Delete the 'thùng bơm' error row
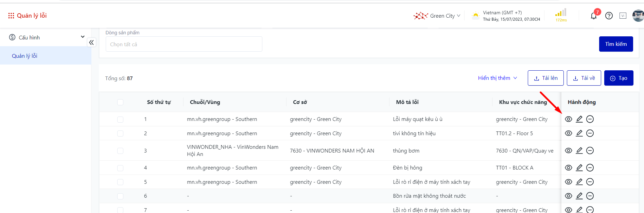The height and width of the screenshot is (213, 644). 590,150
